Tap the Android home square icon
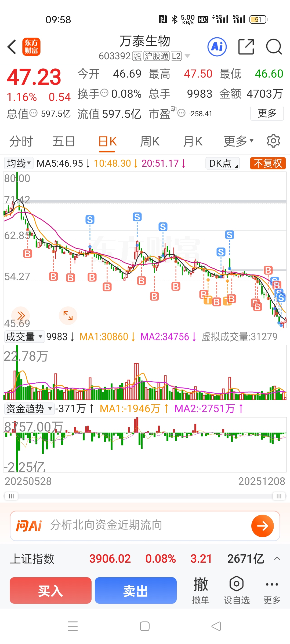 tap(145, 626)
